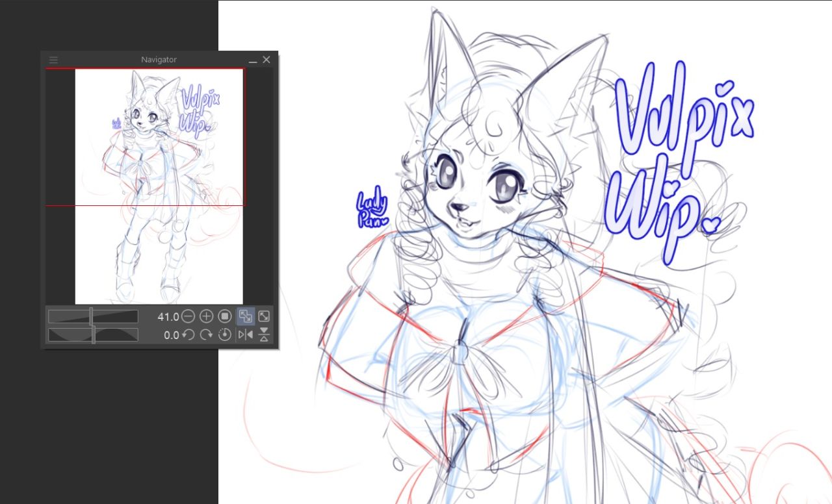Toggle flip vertical view
The image size is (832, 504).
coord(264,334)
